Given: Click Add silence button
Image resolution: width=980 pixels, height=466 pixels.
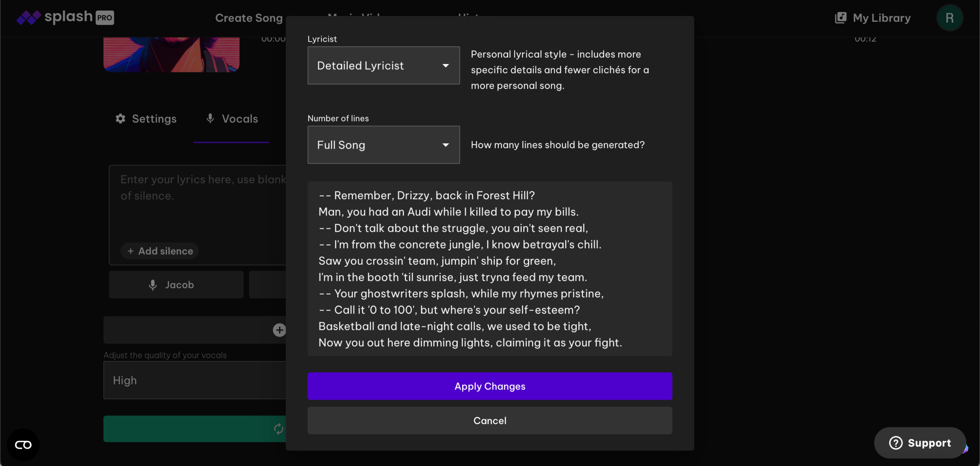Looking at the screenshot, I should coord(160,251).
